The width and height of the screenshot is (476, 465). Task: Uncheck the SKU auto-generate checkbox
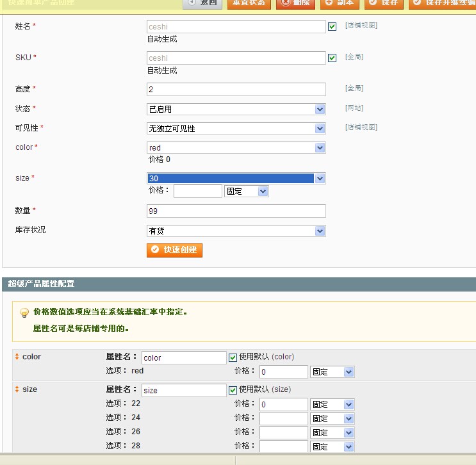332,58
